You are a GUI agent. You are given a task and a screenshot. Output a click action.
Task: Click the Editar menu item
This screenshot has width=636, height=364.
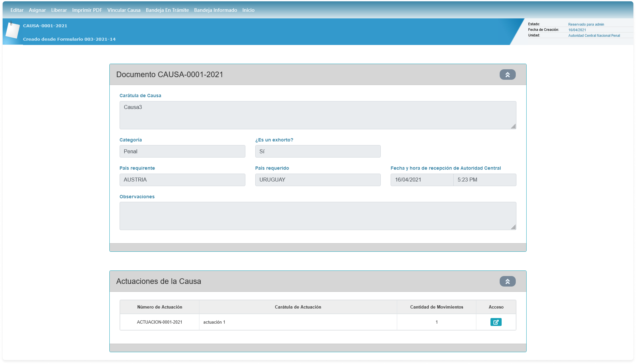click(17, 10)
